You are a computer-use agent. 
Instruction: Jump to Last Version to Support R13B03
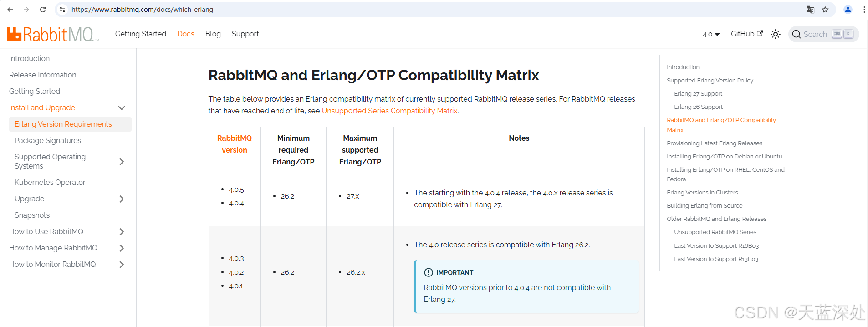tap(716, 259)
